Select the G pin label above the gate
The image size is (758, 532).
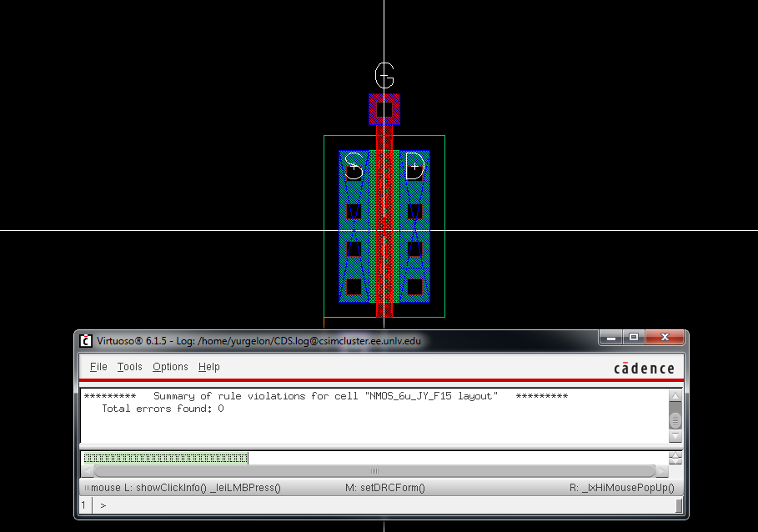(x=384, y=76)
